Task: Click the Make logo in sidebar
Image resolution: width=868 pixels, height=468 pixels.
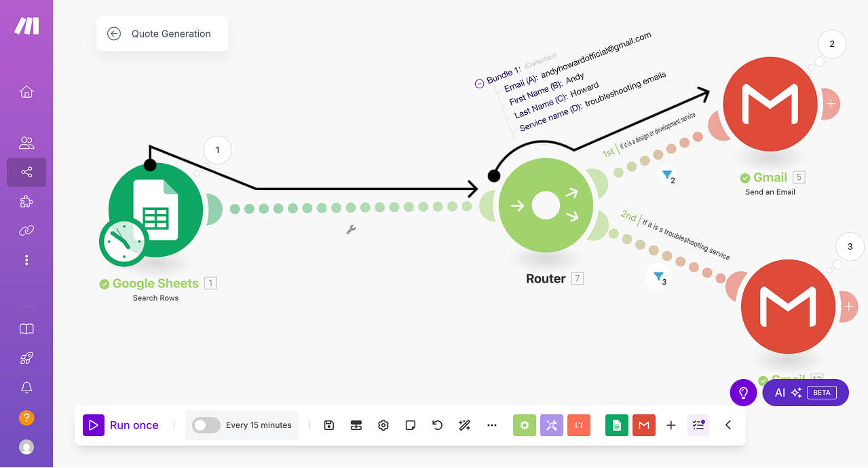Action: pos(26,25)
